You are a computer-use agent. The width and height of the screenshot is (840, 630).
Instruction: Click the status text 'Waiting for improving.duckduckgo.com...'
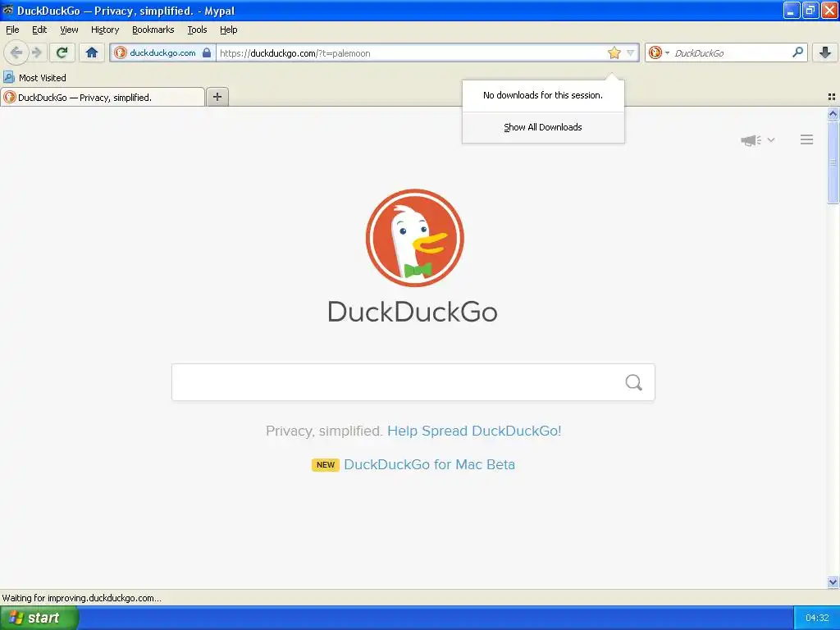pyautogui.click(x=81, y=598)
